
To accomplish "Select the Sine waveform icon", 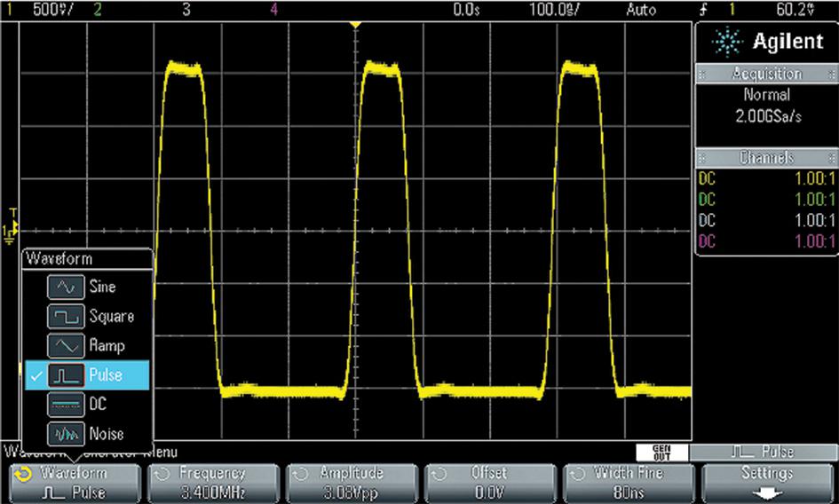I will coord(66,287).
